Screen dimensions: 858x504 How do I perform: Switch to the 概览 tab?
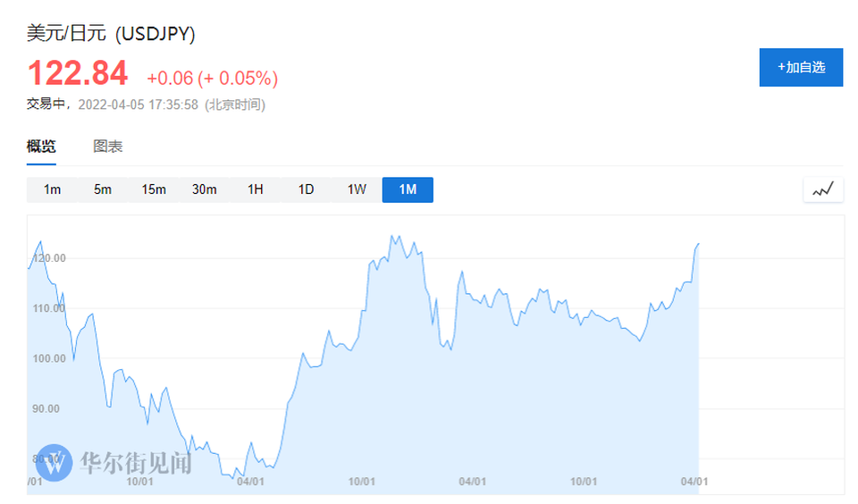(x=41, y=147)
